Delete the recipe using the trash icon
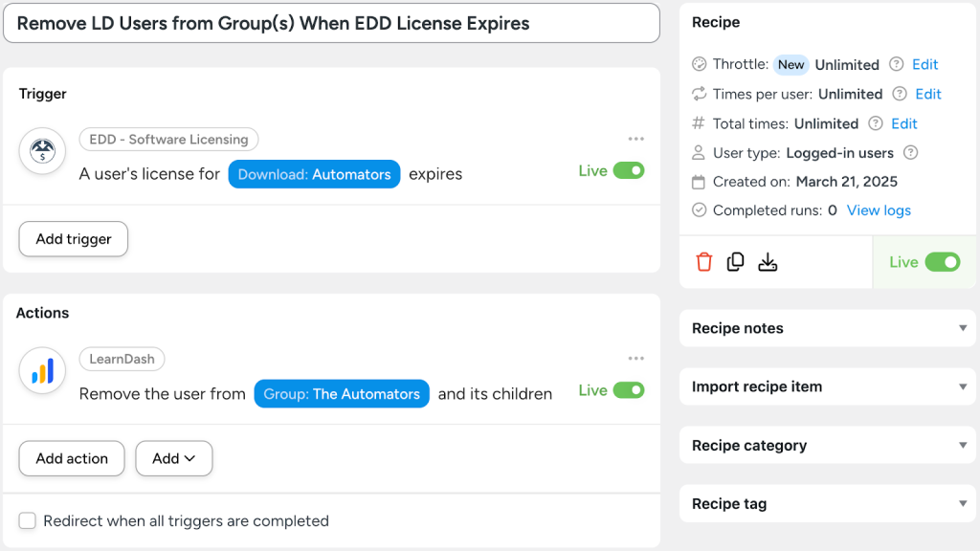The image size is (980, 551). [703, 260]
